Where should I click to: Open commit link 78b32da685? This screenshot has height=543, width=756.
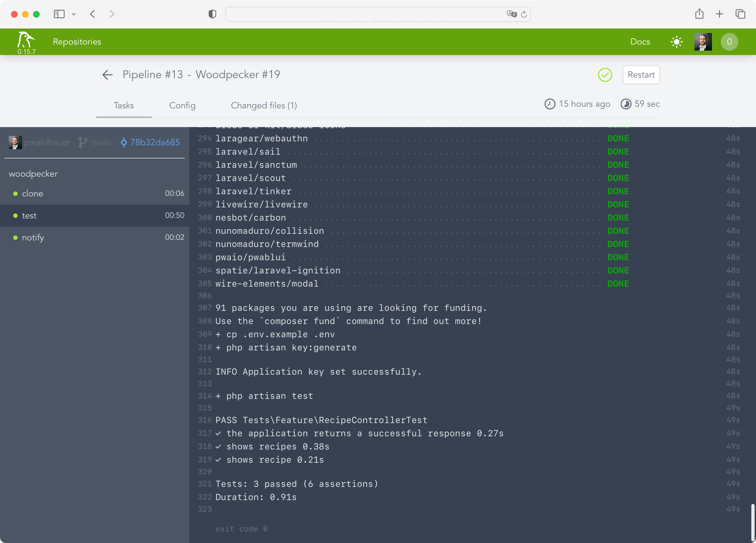(x=155, y=142)
